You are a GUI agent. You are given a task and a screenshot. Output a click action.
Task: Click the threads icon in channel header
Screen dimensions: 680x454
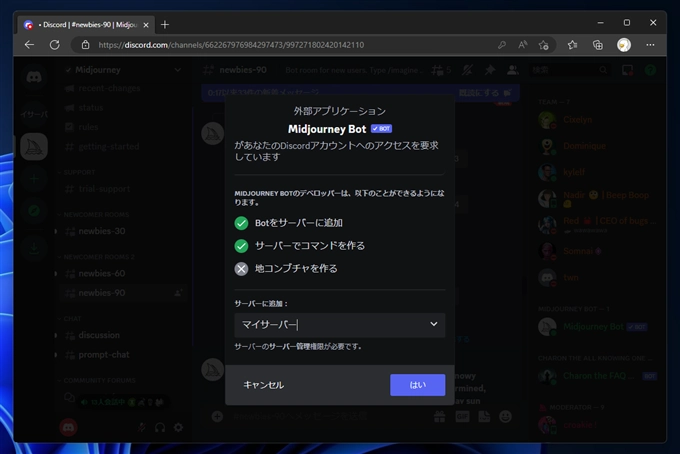pos(437,70)
